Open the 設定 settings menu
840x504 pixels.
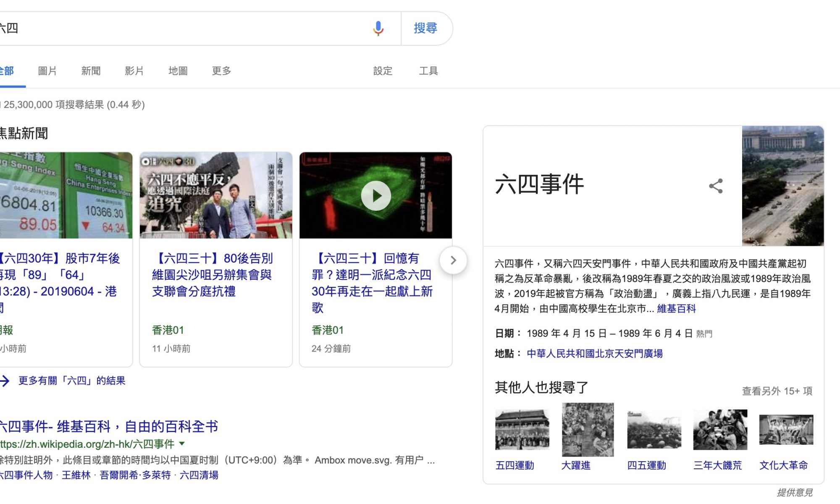click(383, 71)
